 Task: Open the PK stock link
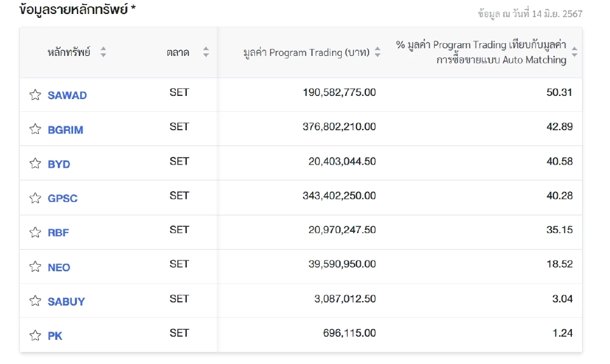(55, 336)
